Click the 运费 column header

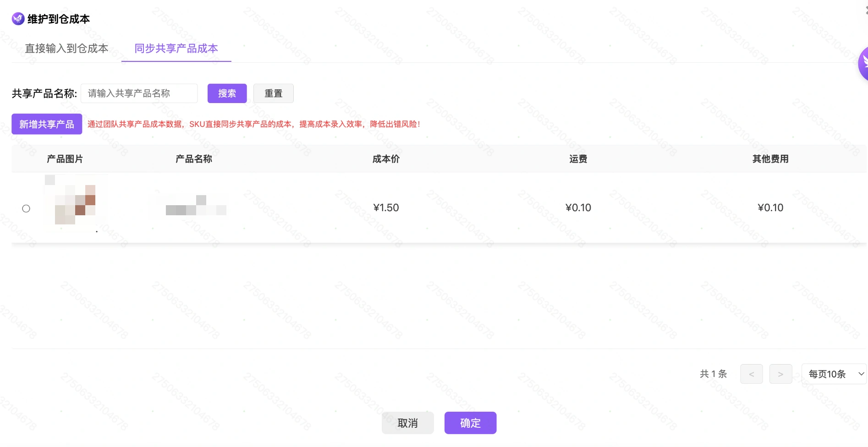[578, 159]
